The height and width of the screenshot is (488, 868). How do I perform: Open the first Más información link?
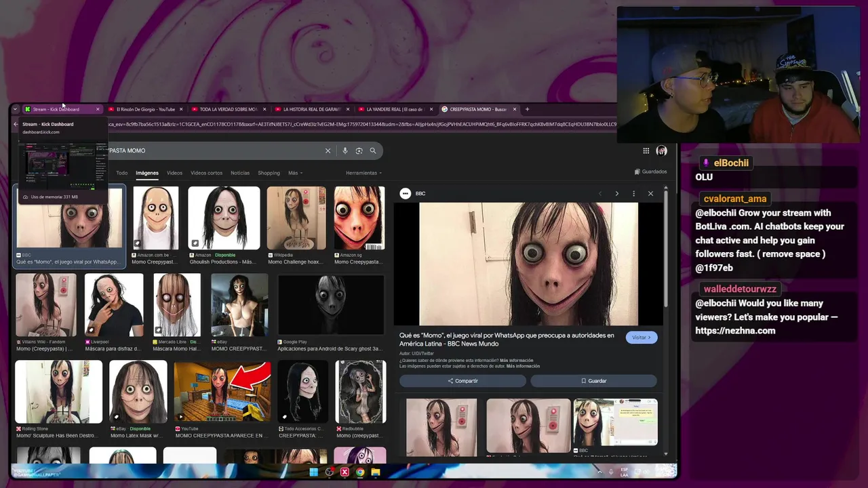[x=516, y=361]
